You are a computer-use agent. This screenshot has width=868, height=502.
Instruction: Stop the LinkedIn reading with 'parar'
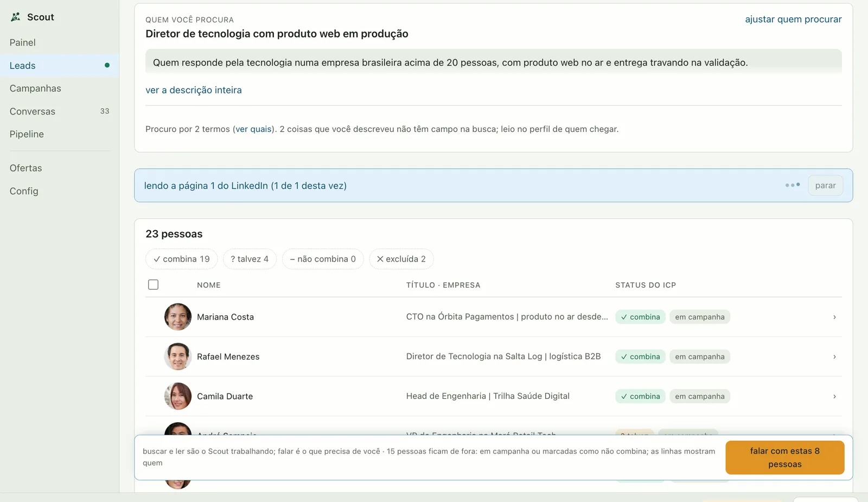pyautogui.click(x=825, y=186)
